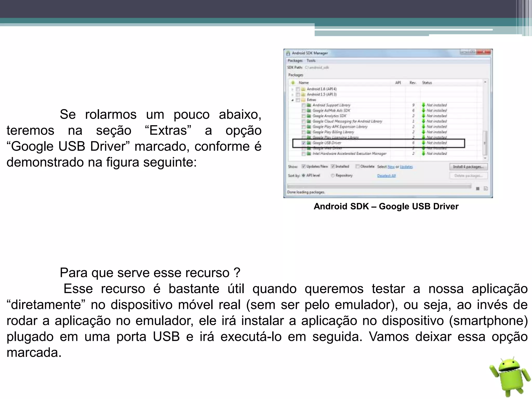Enable the Obsolete show checkbox
Screen dimensions: 532x399
tap(357, 167)
